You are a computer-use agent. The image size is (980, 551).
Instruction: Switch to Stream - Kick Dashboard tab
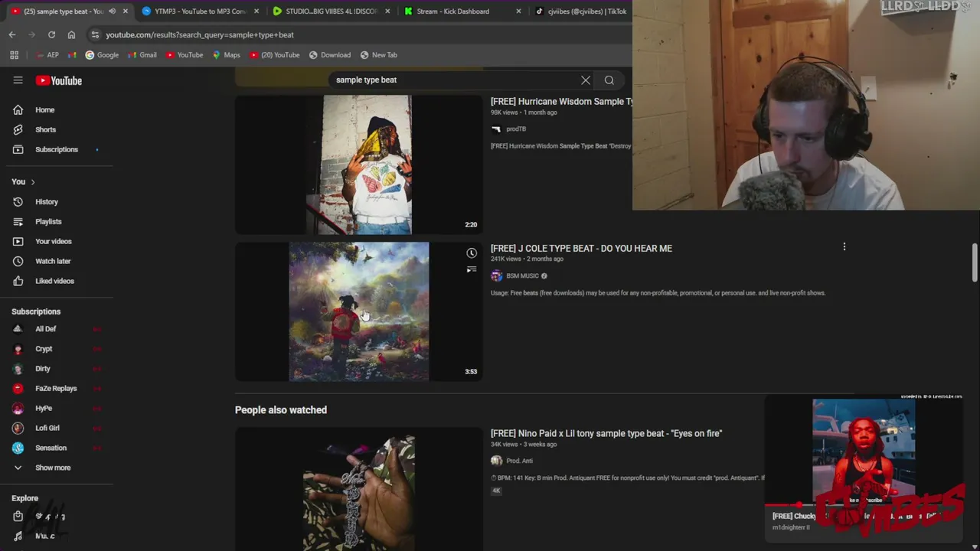[452, 11]
